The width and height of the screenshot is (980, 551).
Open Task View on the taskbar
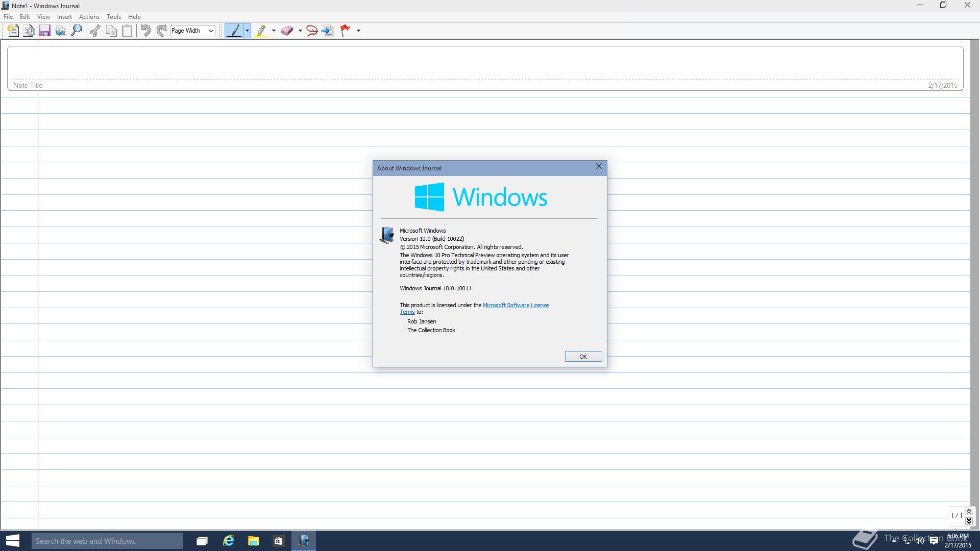pyautogui.click(x=202, y=541)
